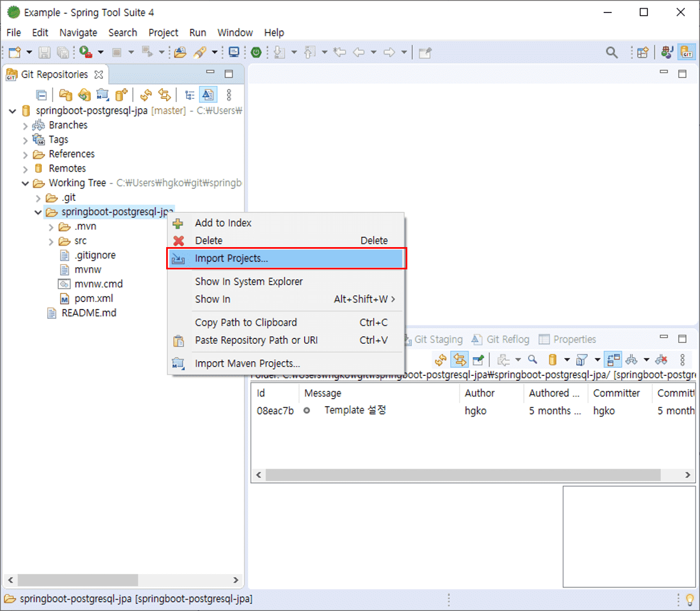The image size is (700, 611).
Task: Open the filter funnel dropdown in History toolbar
Action: click(597, 360)
